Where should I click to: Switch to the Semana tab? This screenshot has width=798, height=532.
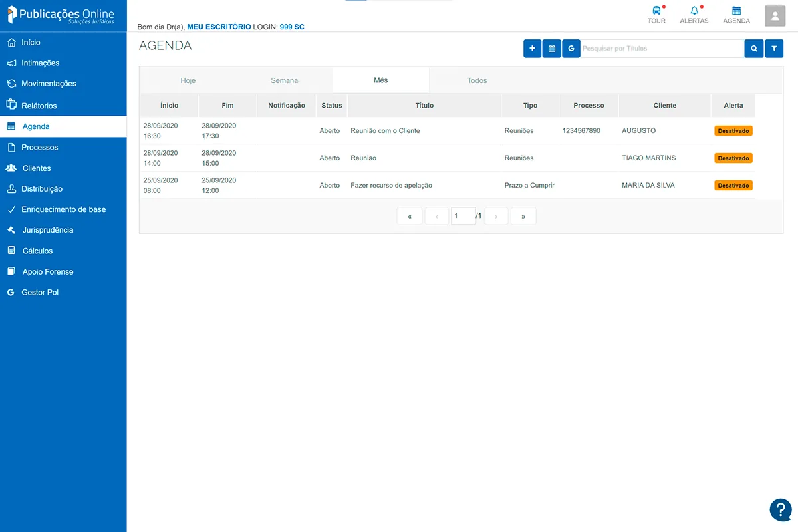point(284,80)
